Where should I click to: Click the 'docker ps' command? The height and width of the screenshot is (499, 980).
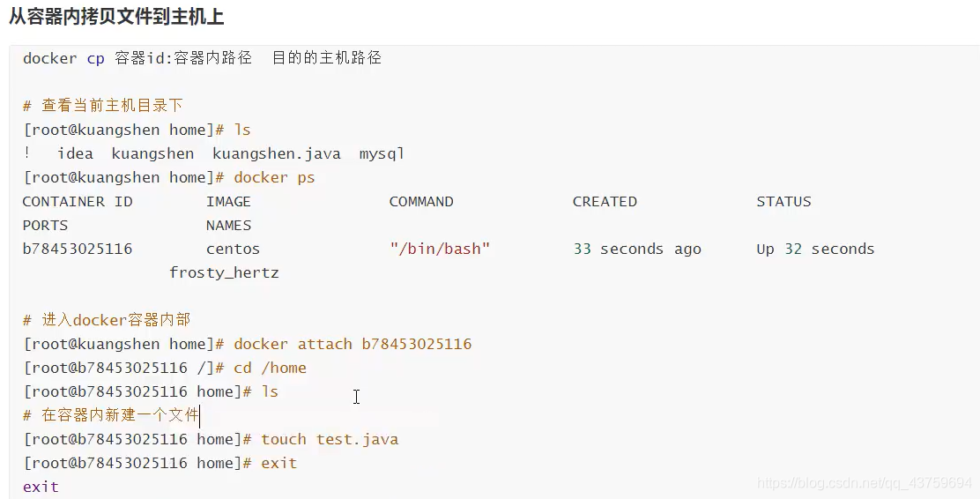coord(274,177)
